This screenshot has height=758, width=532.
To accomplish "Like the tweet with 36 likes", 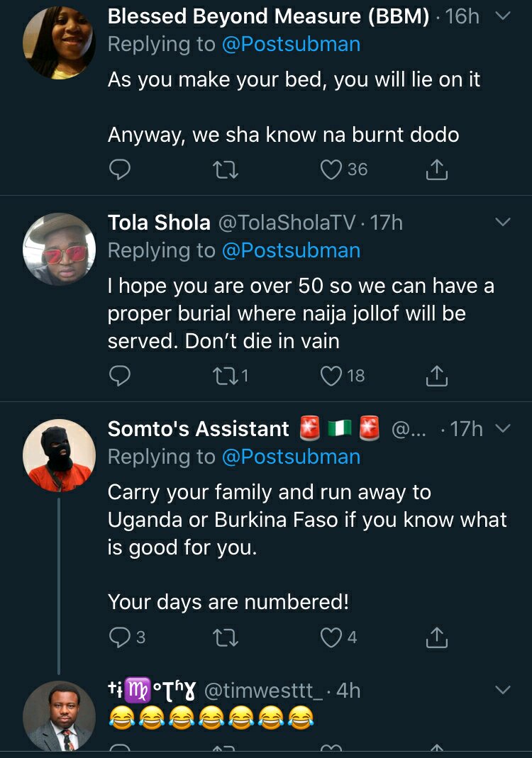I will pos(332,169).
